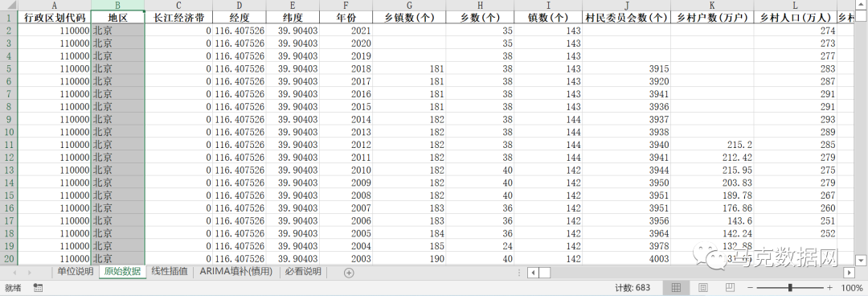
Task: Switch to Normal view icon in status bar
Action: tap(676, 288)
